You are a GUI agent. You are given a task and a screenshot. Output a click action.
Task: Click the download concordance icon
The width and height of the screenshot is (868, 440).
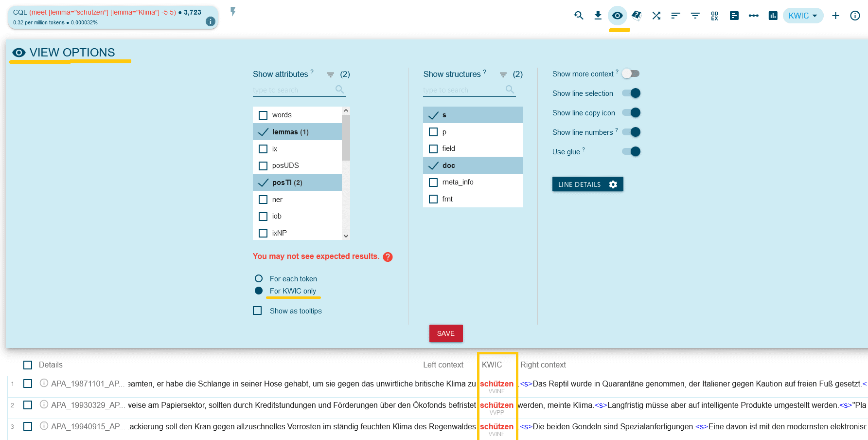[x=598, y=16]
